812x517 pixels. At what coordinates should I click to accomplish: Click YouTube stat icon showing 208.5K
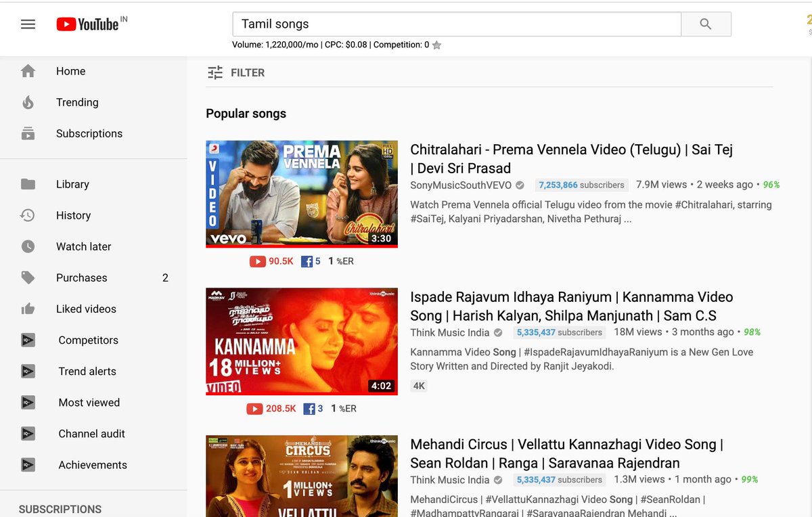pyautogui.click(x=254, y=409)
